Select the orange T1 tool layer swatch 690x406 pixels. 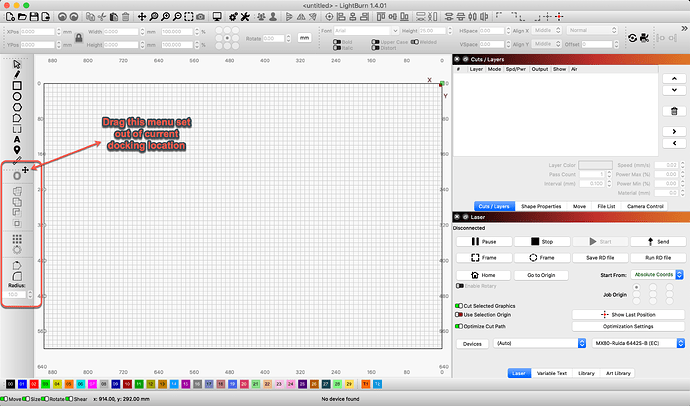coord(365,384)
